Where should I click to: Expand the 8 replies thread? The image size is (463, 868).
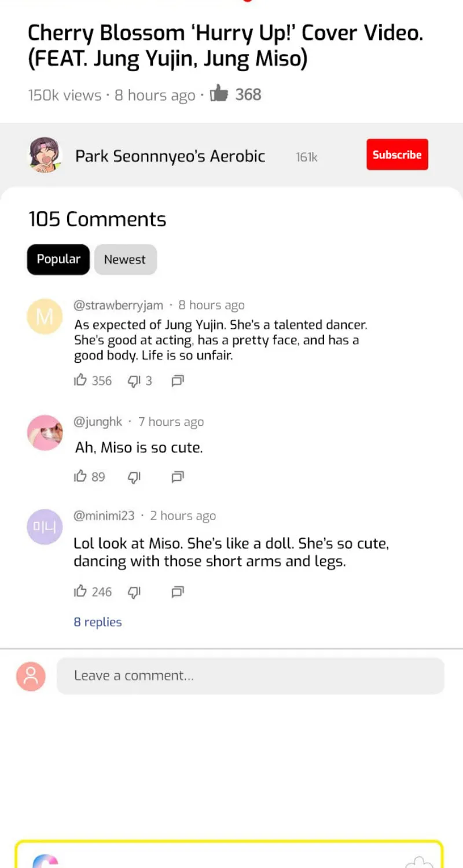click(x=98, y=622)
